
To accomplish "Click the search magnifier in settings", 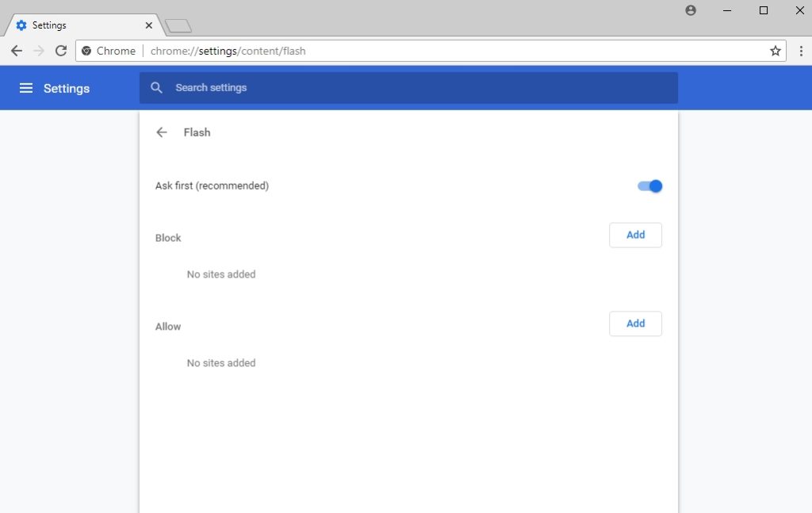I will 156,88.
